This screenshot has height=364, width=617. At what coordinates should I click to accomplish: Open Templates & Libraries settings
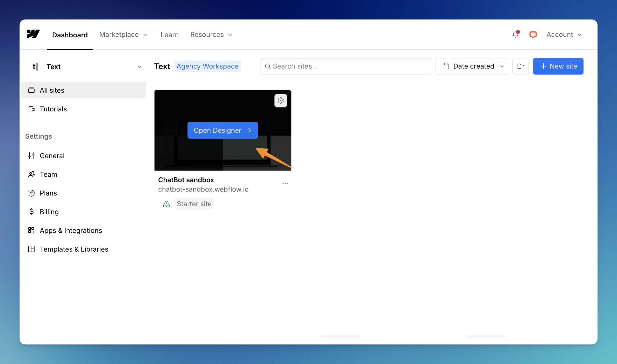(74, 249)
